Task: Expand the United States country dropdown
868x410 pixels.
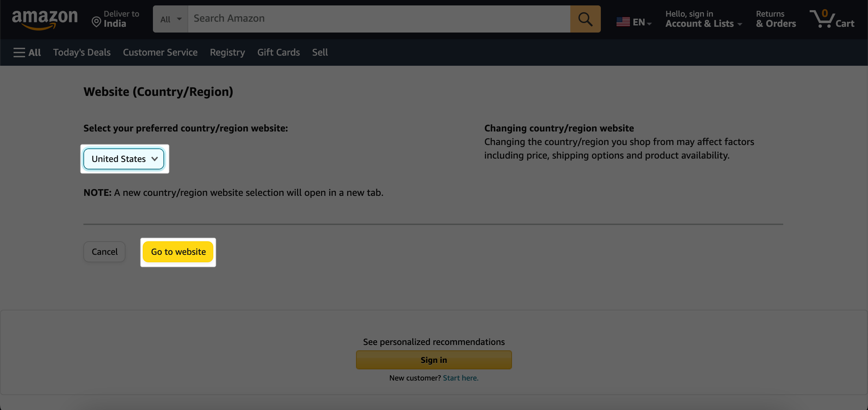Action: pos(124,159)
